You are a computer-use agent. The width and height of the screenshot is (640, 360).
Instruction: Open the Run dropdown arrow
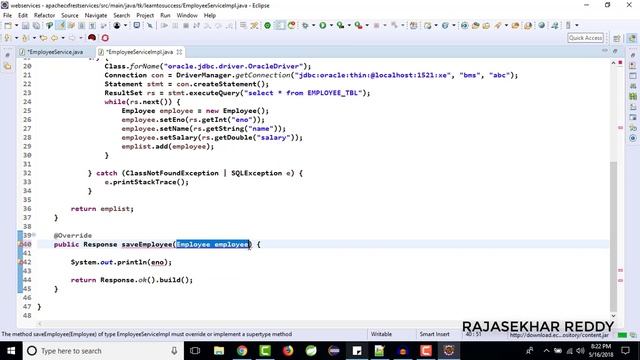point(331,25)
